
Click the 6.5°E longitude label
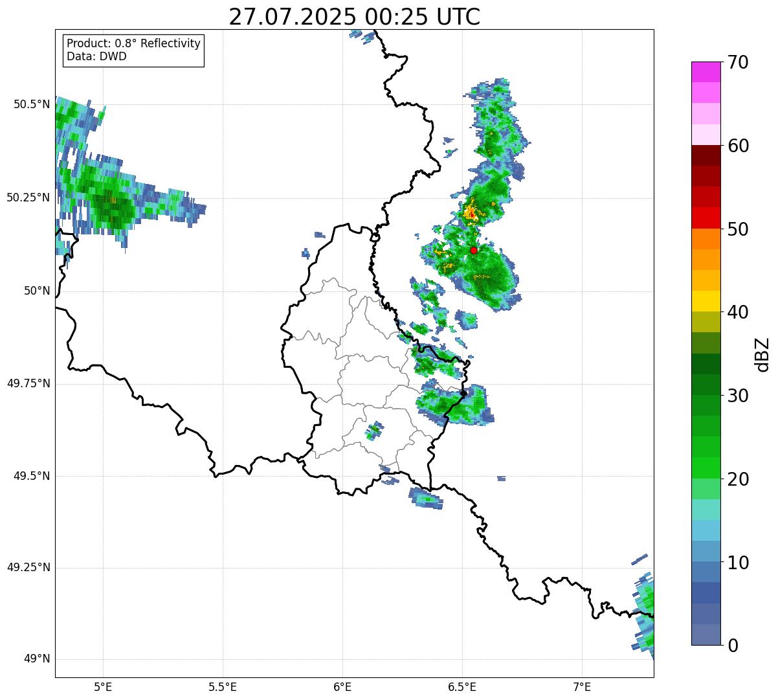pos(463,686)
